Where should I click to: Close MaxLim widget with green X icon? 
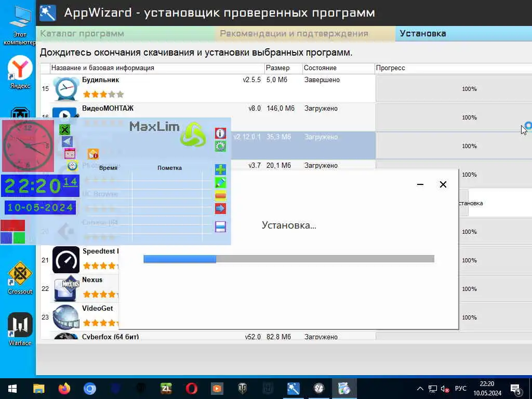[x=64, y=129]
